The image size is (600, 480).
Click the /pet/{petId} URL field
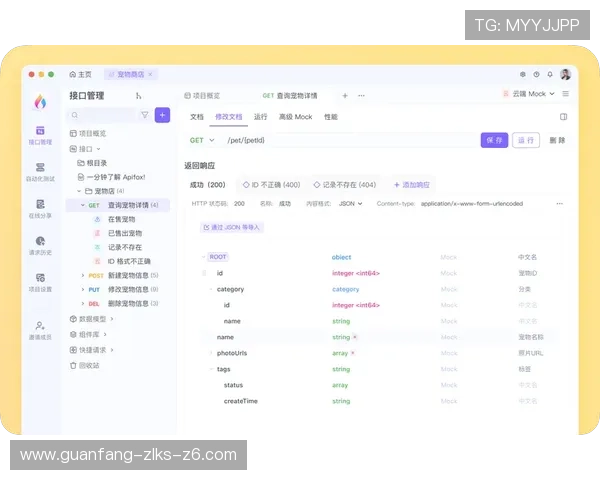[350, 140]
